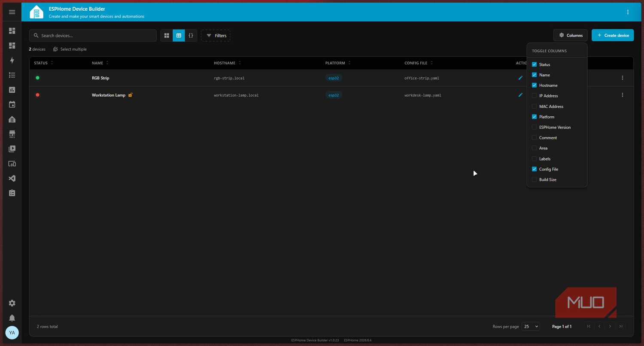The width and height of the screenshot is (644, 346).
Task: Open the Rows per page dropdown
Action: pos(531,327)
